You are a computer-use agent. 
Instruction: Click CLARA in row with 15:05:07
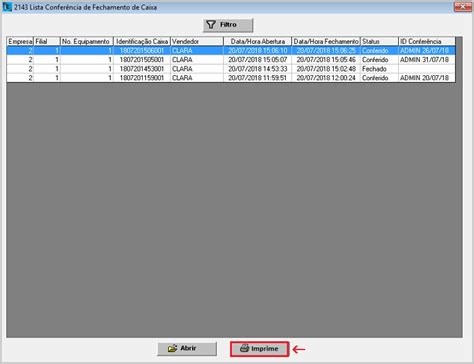[197, 60]
